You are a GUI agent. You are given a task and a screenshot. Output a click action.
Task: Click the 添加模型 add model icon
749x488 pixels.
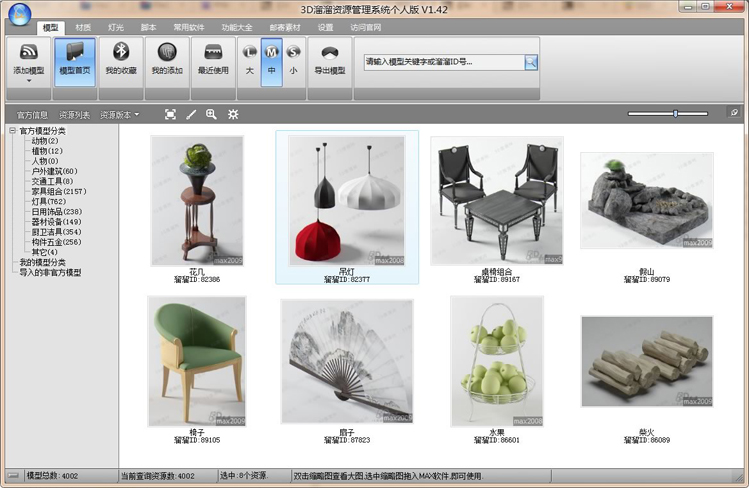coord(29,53)
